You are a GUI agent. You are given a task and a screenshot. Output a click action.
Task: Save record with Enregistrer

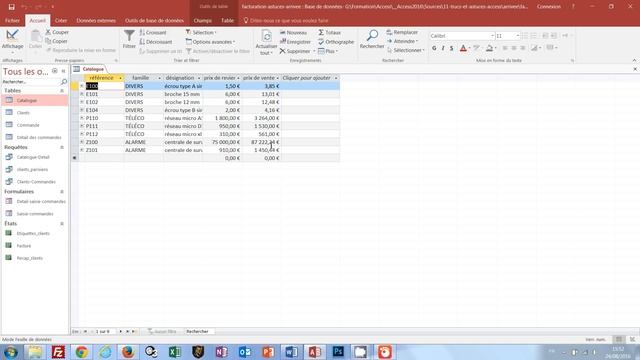tap(296, 42)
